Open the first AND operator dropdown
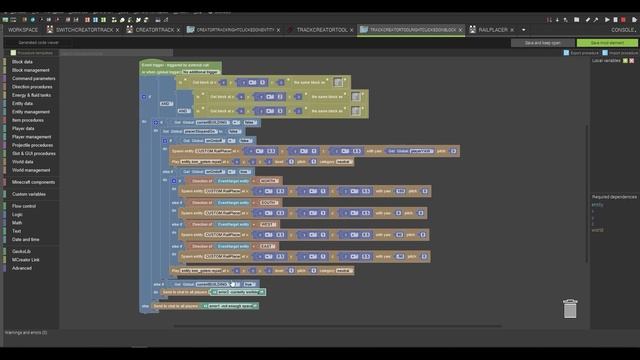Viewport: 640px width, 360px height. click(x=166, y=104)
